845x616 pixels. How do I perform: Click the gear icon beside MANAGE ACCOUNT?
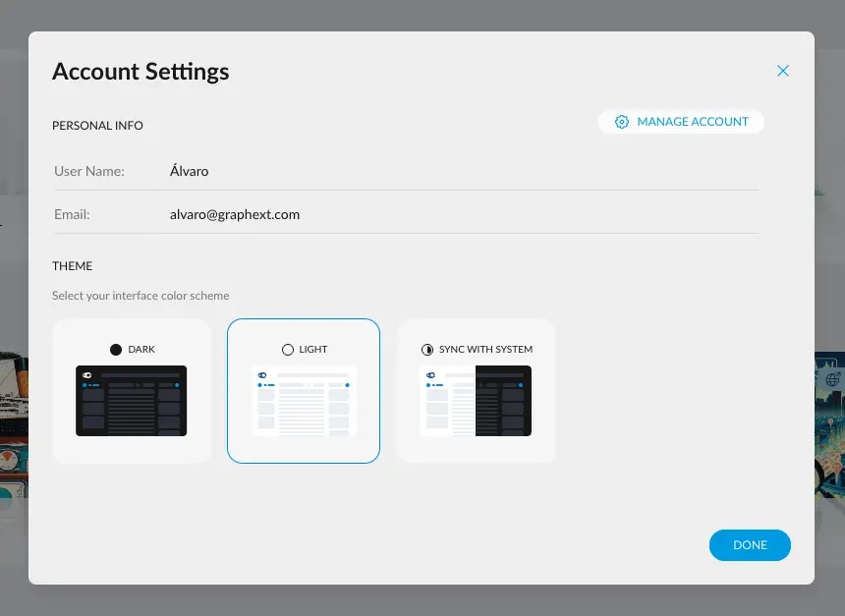(622, 121)
